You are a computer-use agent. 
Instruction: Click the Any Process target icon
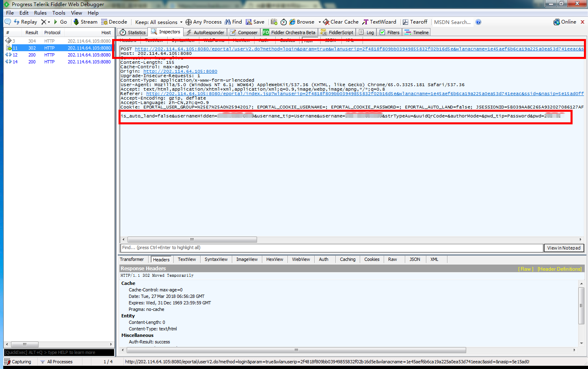pyautogui.click(x=188, y=22)
